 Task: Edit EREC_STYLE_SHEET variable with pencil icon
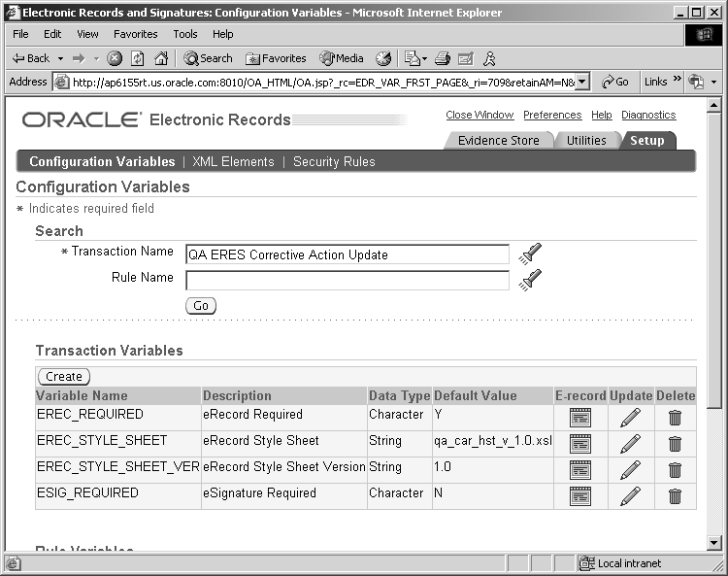631,444
